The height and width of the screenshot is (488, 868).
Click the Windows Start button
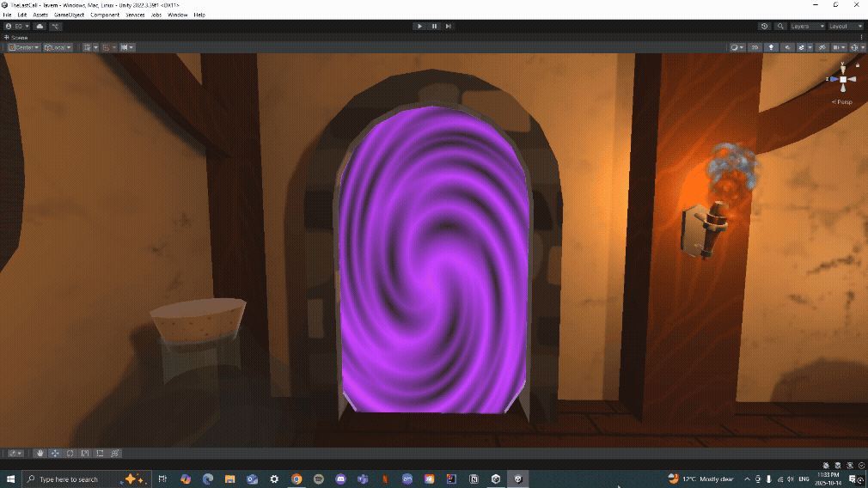coord(10,479)
